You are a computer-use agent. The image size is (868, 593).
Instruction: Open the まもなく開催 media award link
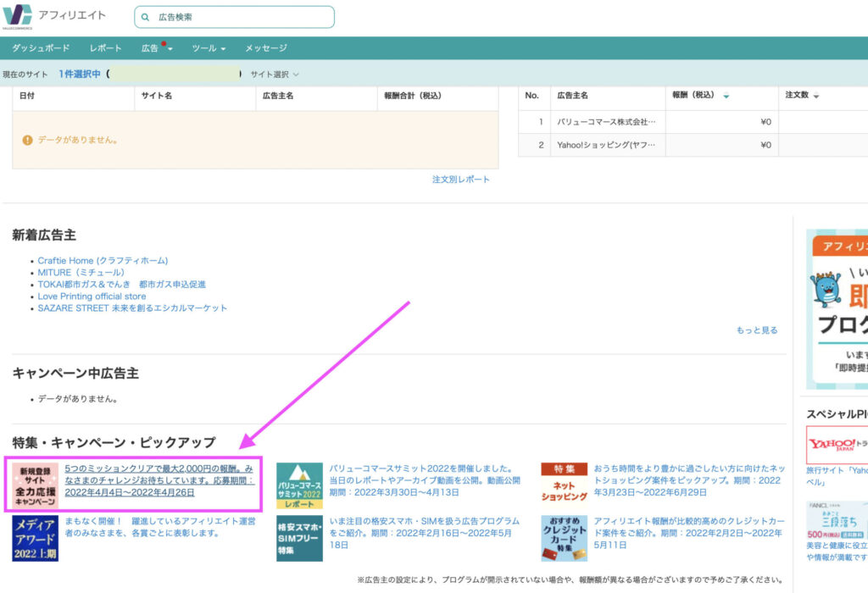click(x=160, y=527)
